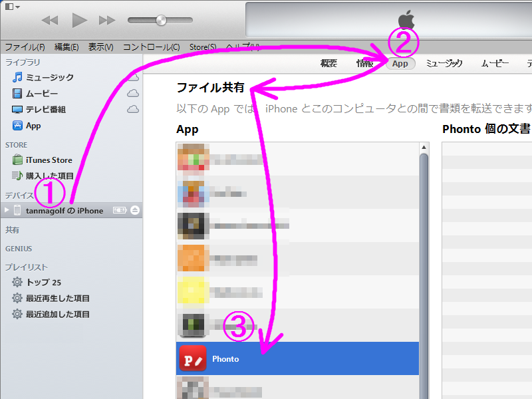Viewport: 532px width, 399px height.
Task: Click the App list scrollbar up arrow
Action: tap(424, 147)
